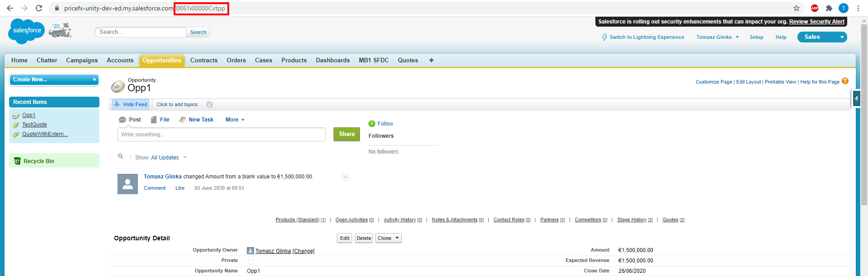Click the site lock icon in address bar
This screenshot has height=276, width=868.
57,8
